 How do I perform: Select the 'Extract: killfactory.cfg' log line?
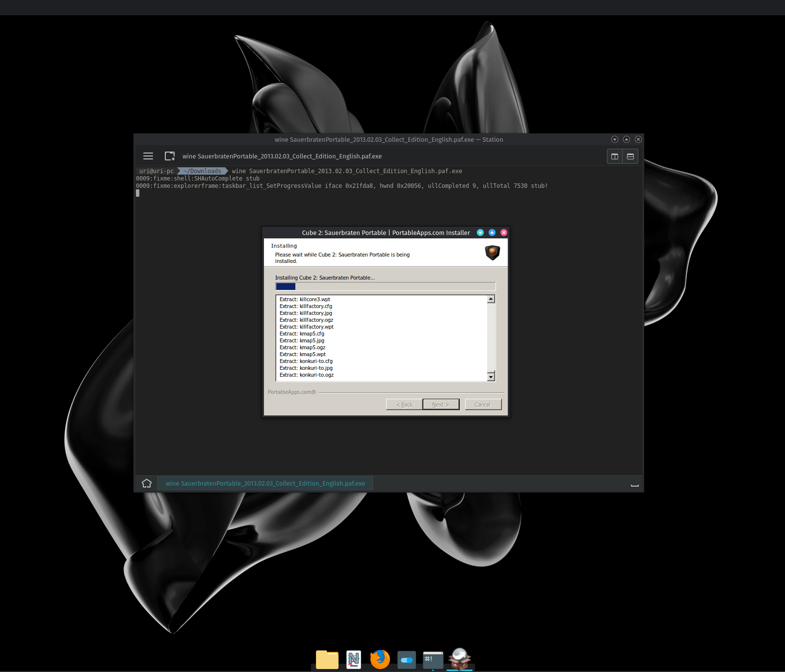(306, 306)
